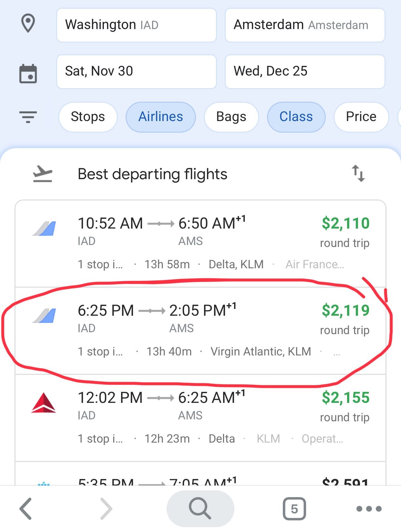Tap the browser search button
This screenshot has width=401, height=532.
[200, 509]
